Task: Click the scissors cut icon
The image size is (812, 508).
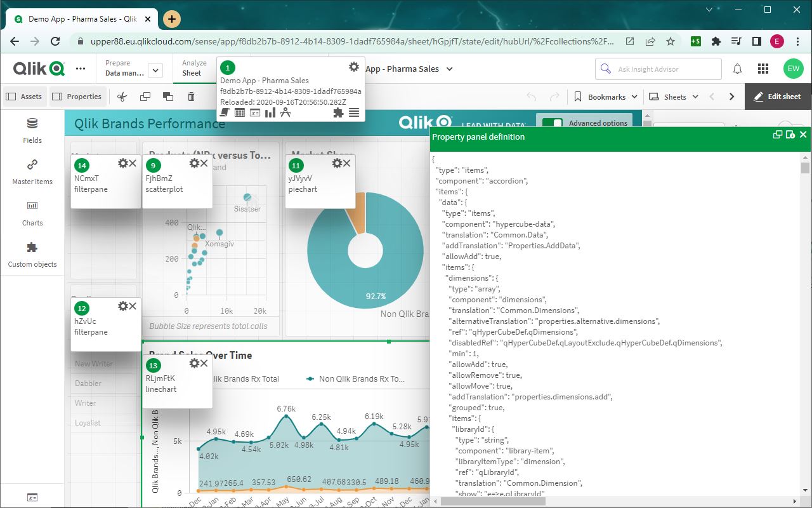Action: pos(122,97)
